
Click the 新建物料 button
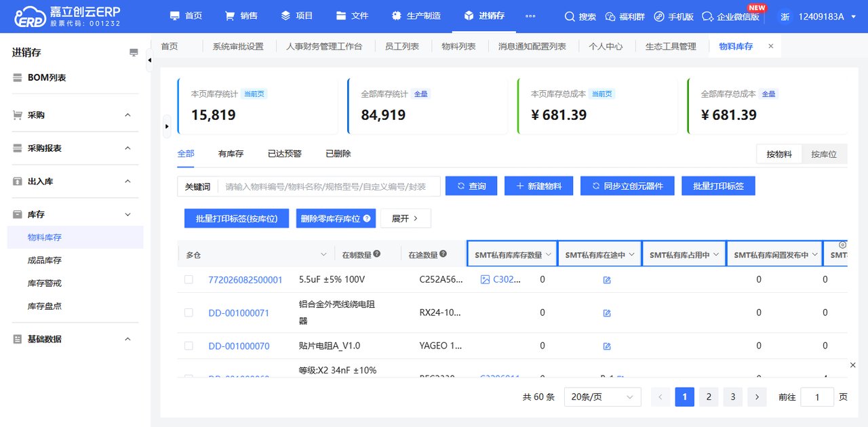(539, 186)
